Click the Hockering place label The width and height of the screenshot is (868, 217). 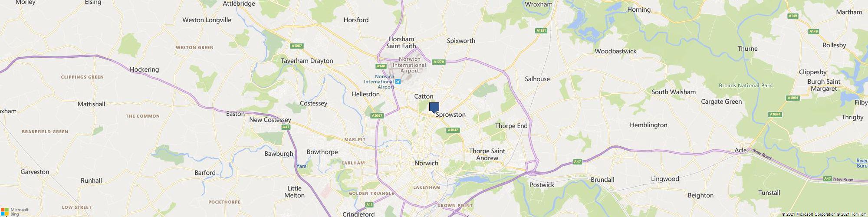(145, 69)
